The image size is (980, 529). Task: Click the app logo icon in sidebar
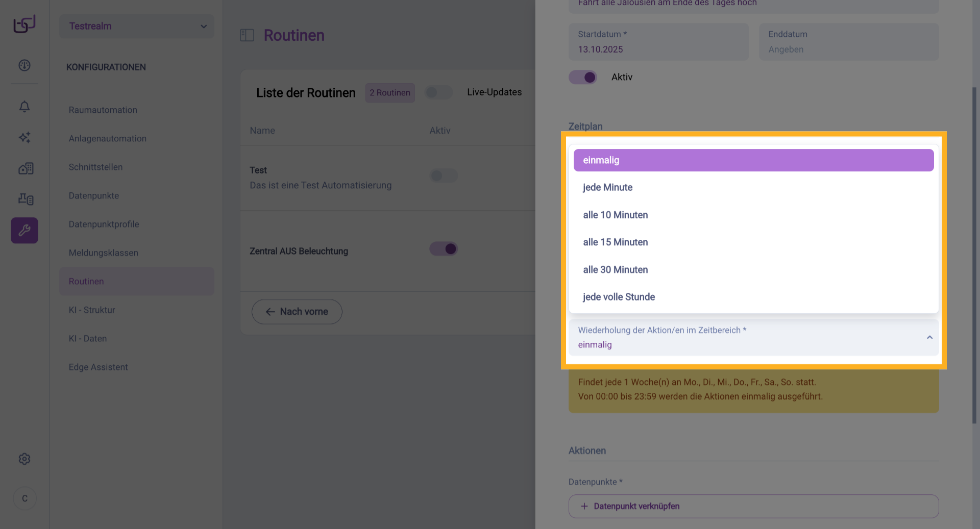[x=24, y=24]
